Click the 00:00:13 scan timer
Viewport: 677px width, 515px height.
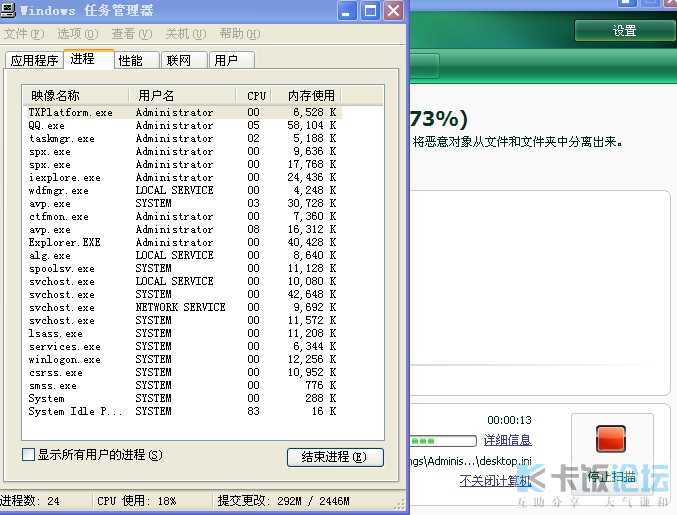pos(509,420)
